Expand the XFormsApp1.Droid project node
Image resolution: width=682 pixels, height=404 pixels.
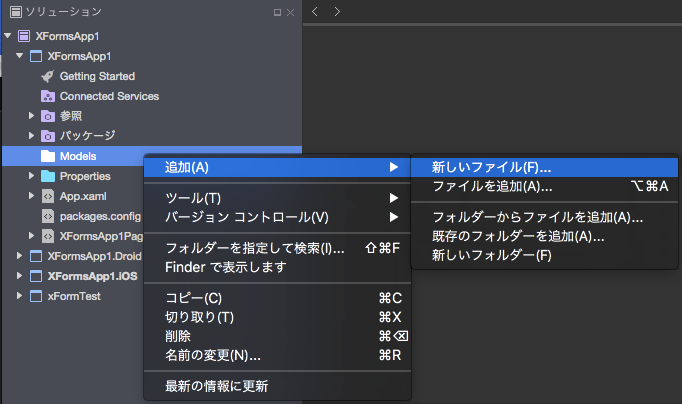(19, 256)
